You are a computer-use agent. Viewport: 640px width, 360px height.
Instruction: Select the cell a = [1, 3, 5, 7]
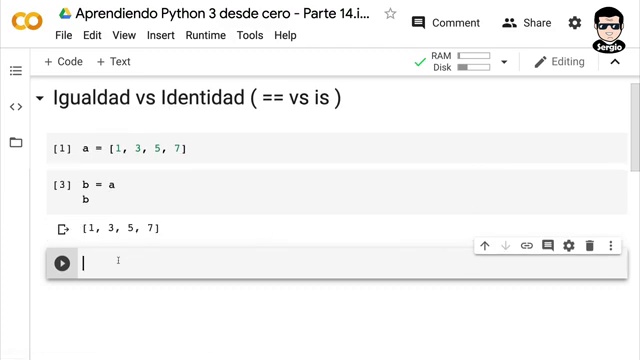coord(337,149)
